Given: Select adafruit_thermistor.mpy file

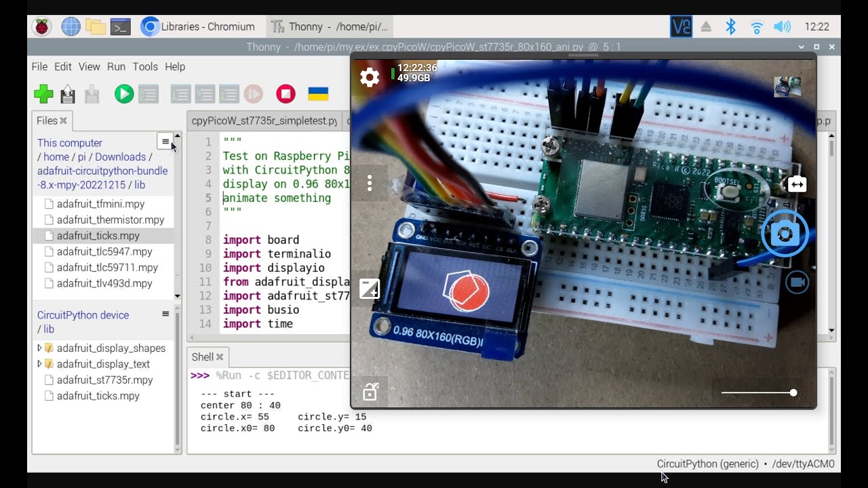Looking at the screenshot, I should click(111, 220).
